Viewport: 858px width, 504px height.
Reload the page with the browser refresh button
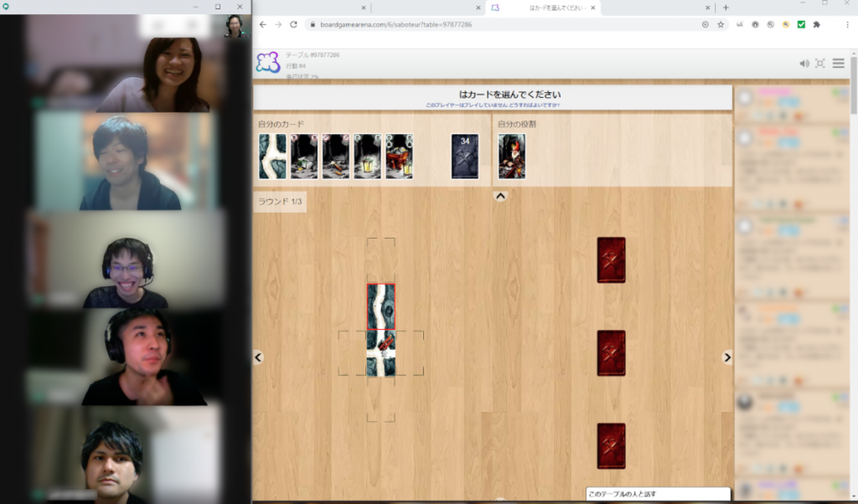(293, 24)
